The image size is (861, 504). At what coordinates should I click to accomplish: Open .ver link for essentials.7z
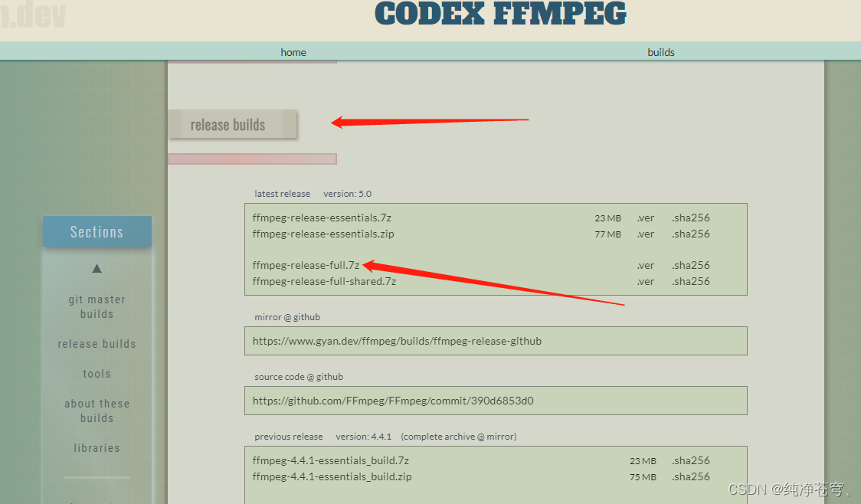click(646, 218)
